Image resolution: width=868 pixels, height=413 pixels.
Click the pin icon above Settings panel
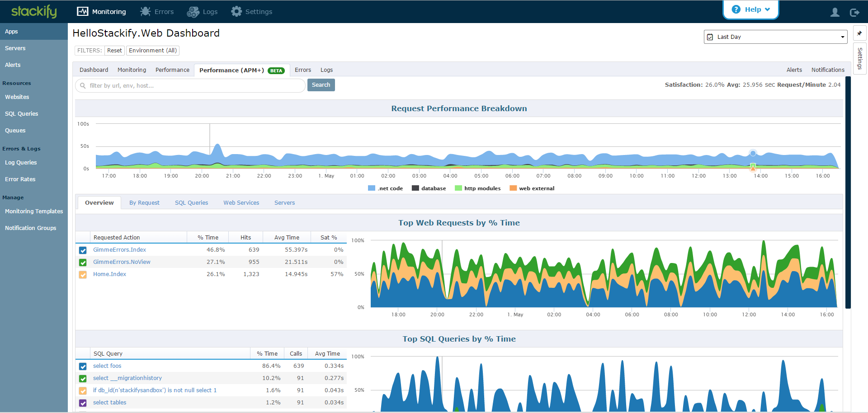click(859, 33)
